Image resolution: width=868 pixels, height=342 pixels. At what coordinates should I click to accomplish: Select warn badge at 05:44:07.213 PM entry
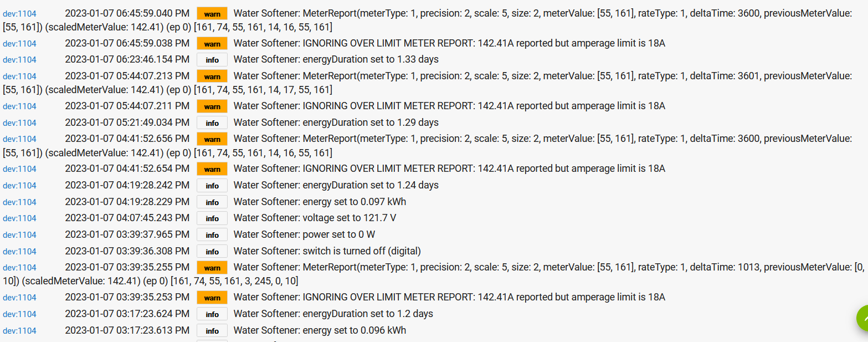point(212,76)
